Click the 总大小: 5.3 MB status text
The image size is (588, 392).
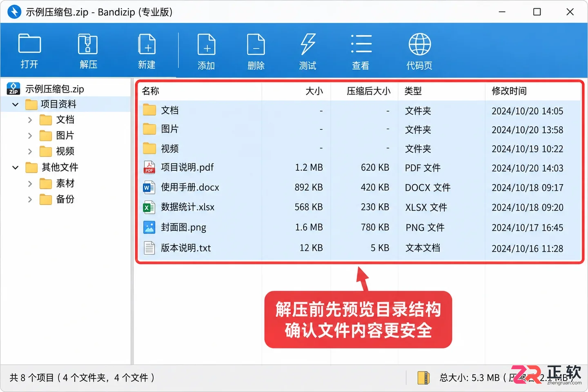pyautogui.click(x=470, y=378)
